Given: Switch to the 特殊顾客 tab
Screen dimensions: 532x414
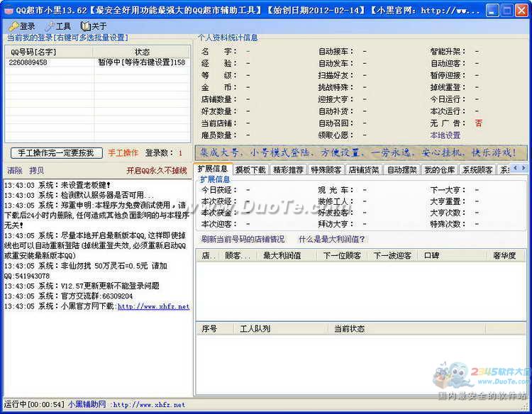Looking at the screenshot, I should [x=326, y=170].
